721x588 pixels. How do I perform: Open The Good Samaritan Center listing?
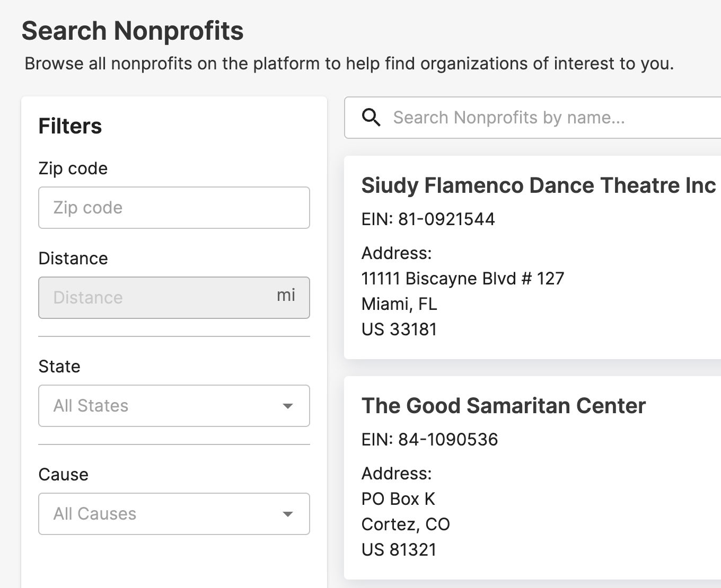(503, 406)
